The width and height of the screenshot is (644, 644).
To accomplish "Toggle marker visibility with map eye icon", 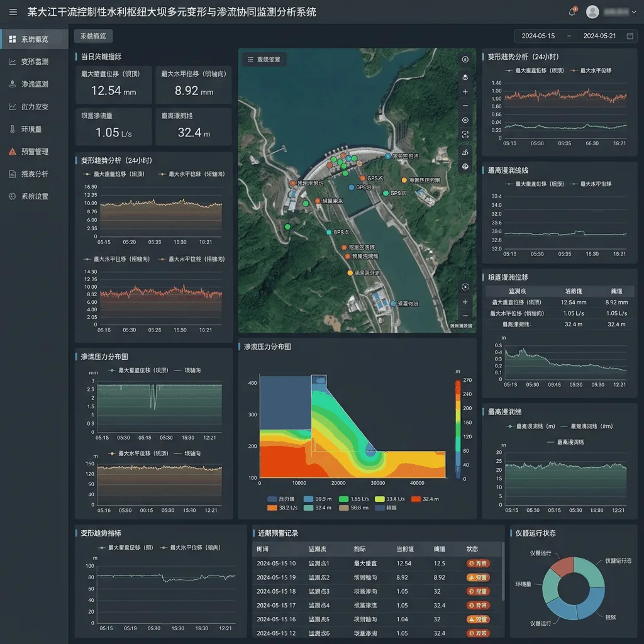I will [x=465, y=120].
